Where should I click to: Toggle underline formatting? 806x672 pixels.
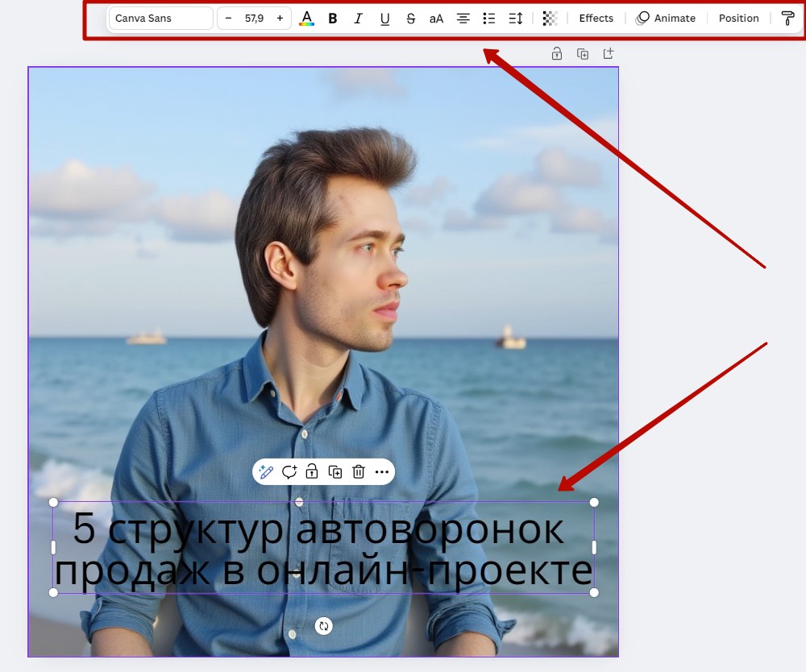[384, 19]
